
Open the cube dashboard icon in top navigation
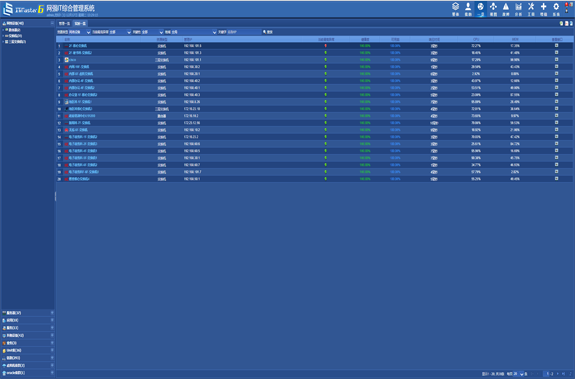click(455, 9)
